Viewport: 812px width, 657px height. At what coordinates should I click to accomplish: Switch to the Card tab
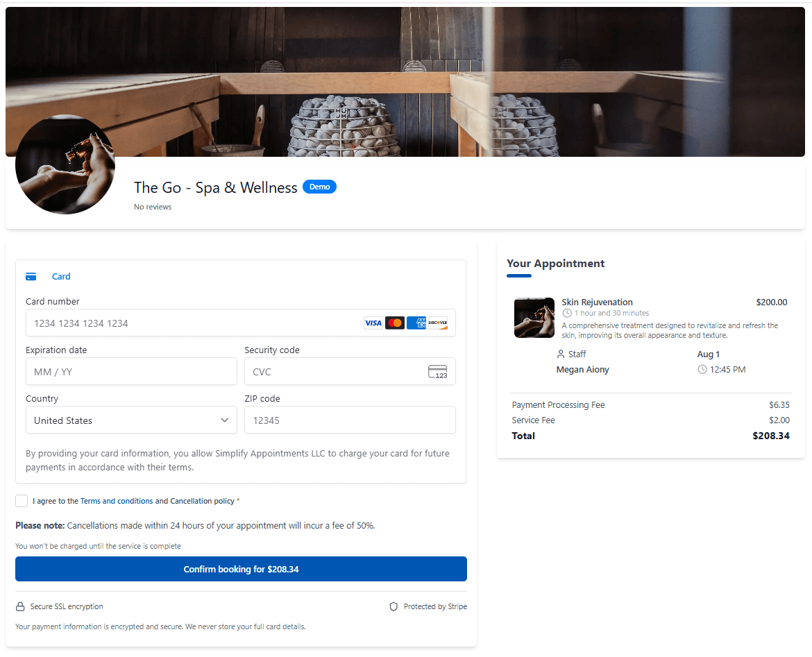61,276
